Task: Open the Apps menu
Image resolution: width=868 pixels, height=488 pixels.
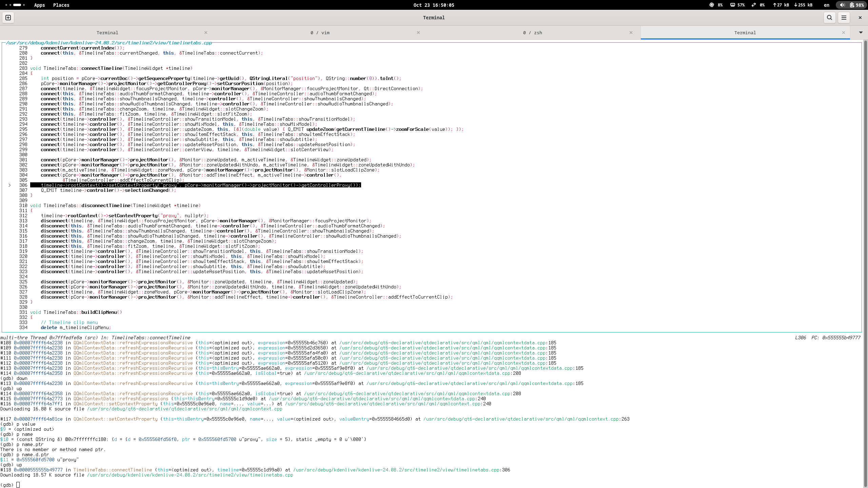Action: pyautogui.click(x=39, y=5)
